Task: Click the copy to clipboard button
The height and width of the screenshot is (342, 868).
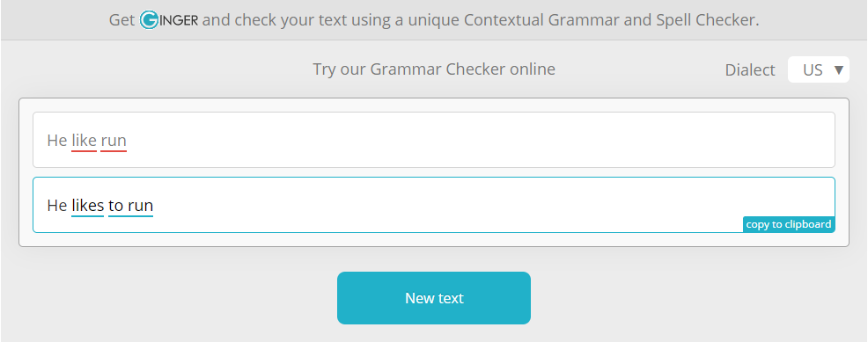Action: coord(789,224)
